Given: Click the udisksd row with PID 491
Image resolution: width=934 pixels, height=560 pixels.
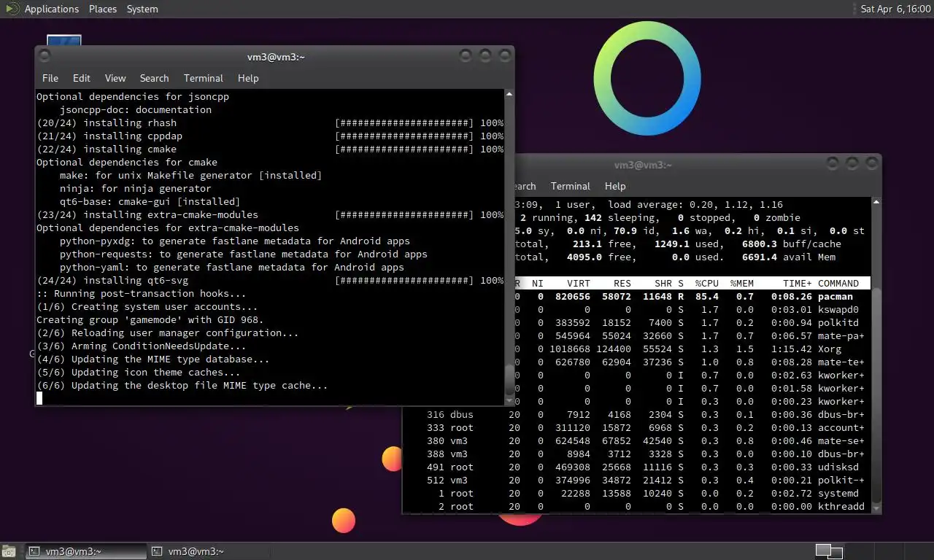Looking at the screenshot, I should click(x=637, y=467).
